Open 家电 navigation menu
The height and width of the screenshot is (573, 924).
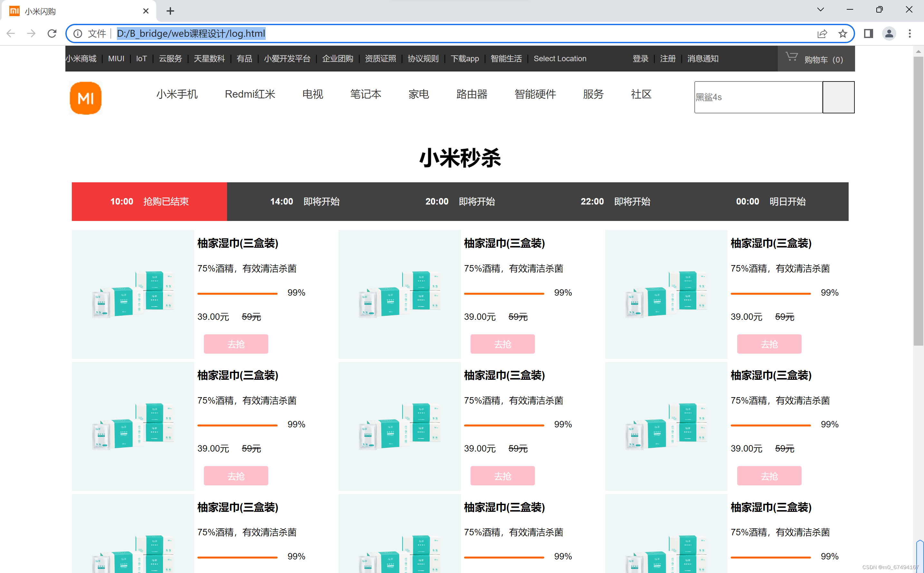(419, 94)
